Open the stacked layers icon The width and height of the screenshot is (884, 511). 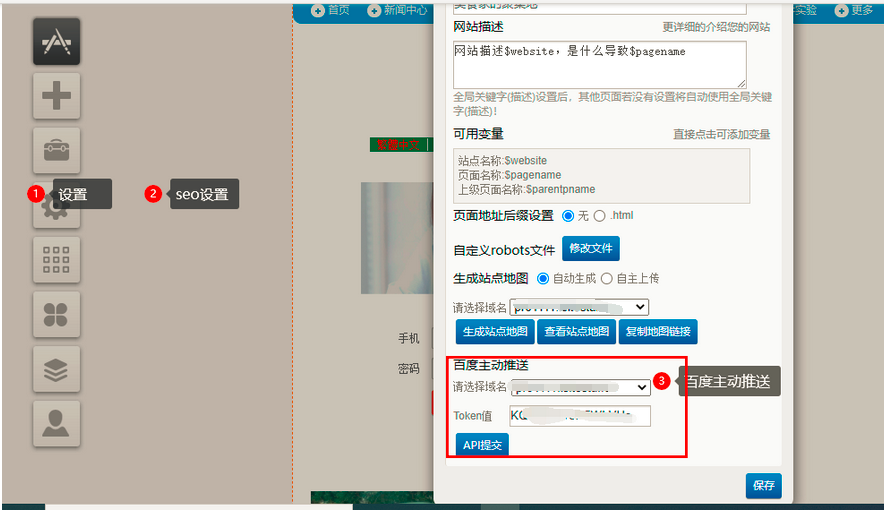[x=56, y=370]
